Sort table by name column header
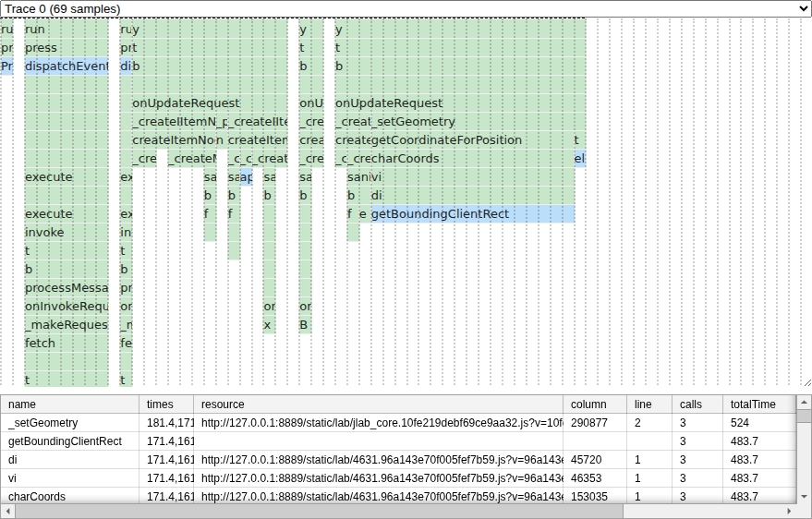Image resolution: width=812 pixels, height=519 pixels. click(69, 404)
